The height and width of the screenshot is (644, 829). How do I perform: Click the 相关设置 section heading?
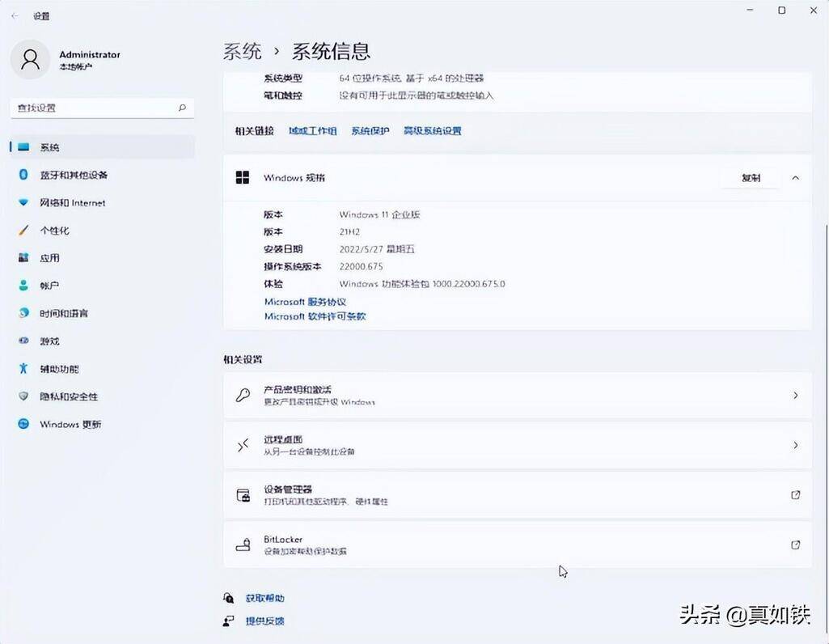tap(243, 359)
